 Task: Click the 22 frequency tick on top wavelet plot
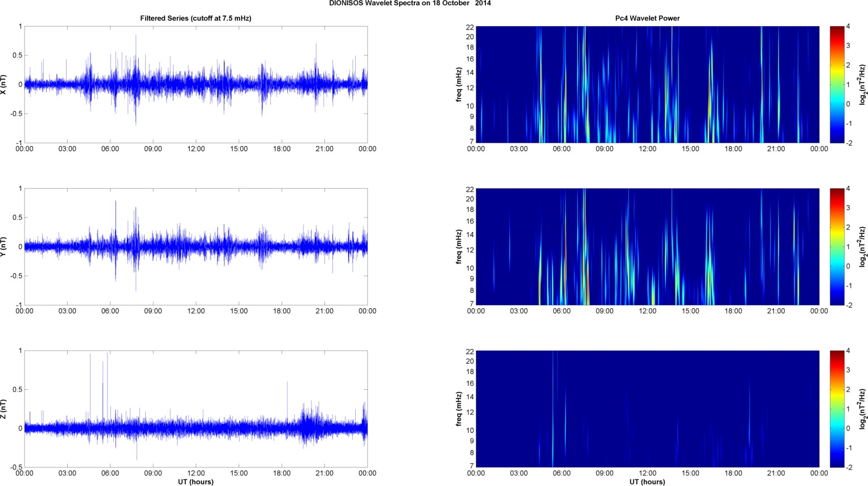click(470, 27)
